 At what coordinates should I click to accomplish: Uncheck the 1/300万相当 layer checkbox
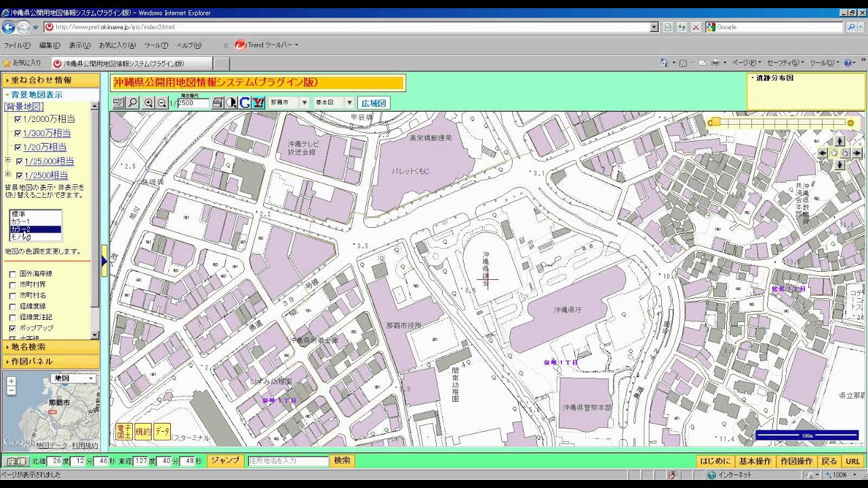[18, 134]
